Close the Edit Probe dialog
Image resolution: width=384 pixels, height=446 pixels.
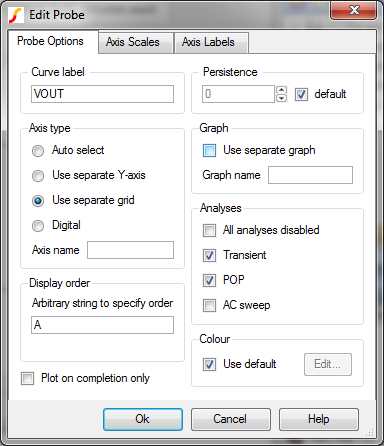coord(354,10)
